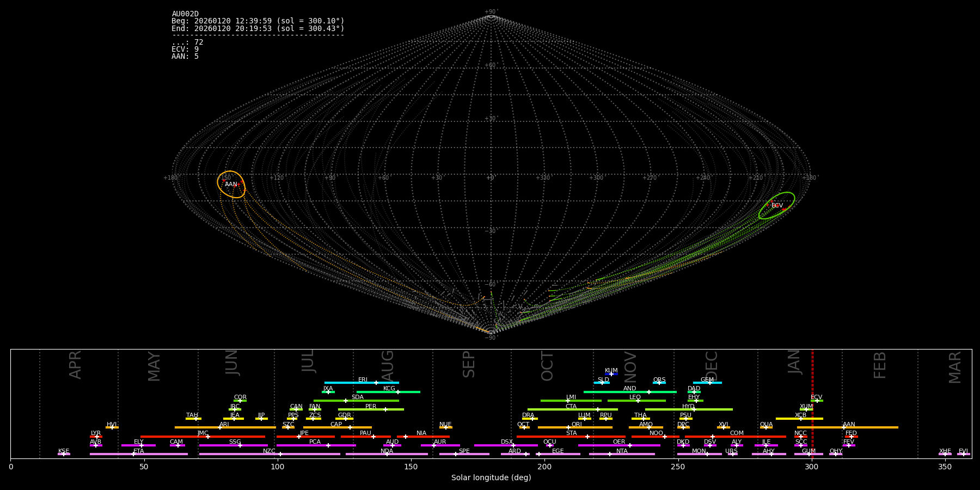Click the OER shower label in timeline
The height and width of the screenshot is (490, 980).
click(x=619, y=442)
